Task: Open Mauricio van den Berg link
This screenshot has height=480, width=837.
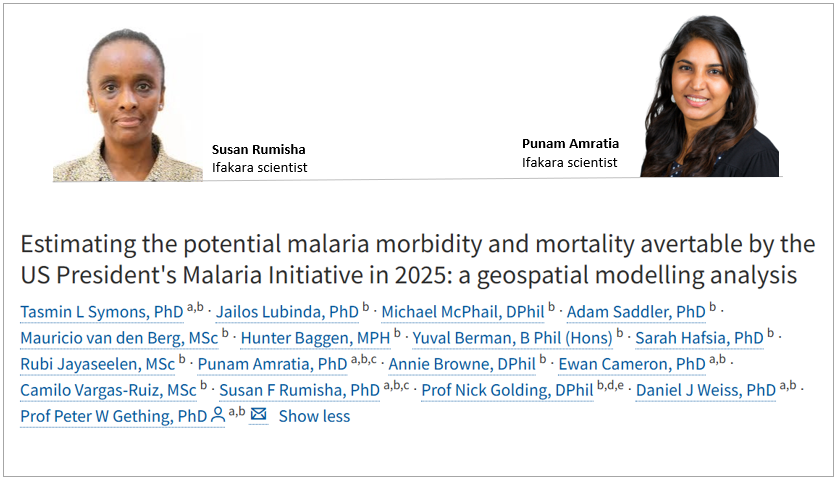Action: [x=117, y=337]
